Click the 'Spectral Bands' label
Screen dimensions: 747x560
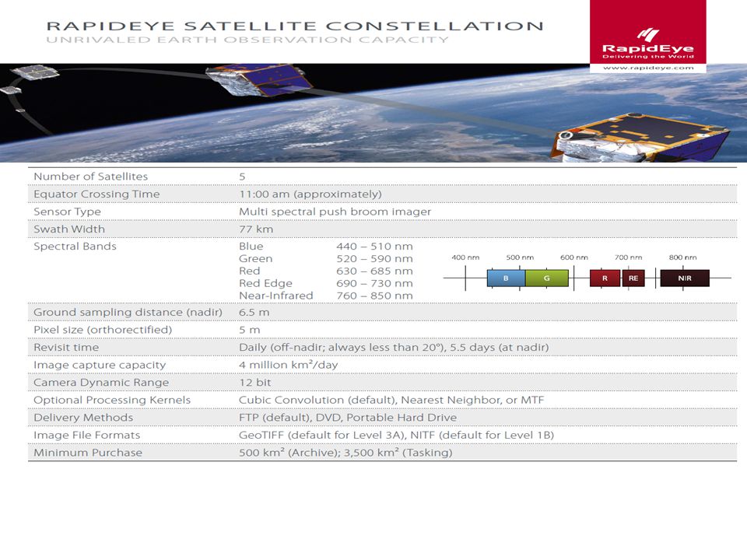[75, 247]
